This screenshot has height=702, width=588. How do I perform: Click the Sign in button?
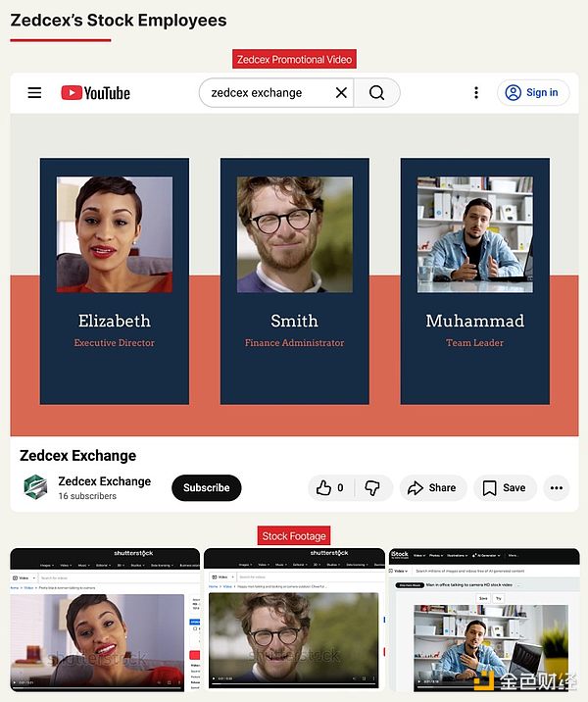tap(532, 93)
